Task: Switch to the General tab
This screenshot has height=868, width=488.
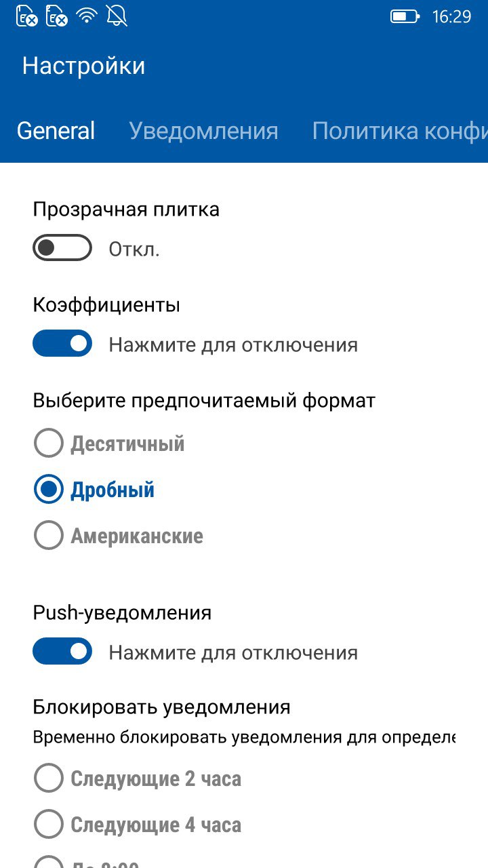Action: coord(56,131)
